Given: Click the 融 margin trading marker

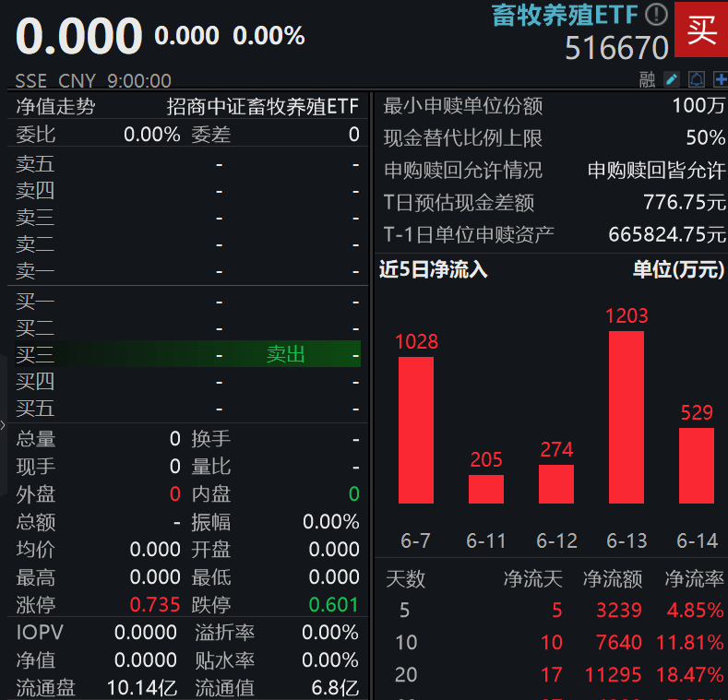Looking at the screenshot, I should (648, 80).
